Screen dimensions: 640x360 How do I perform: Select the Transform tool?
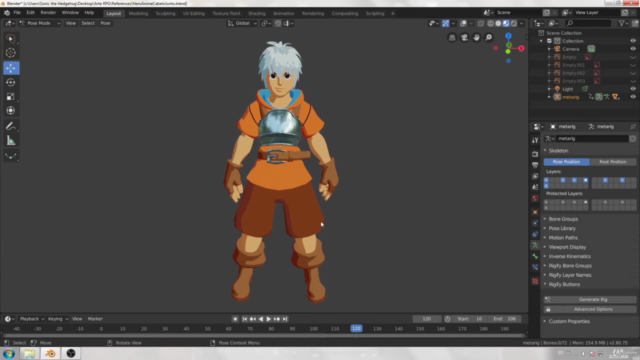[x=11, y=111]
